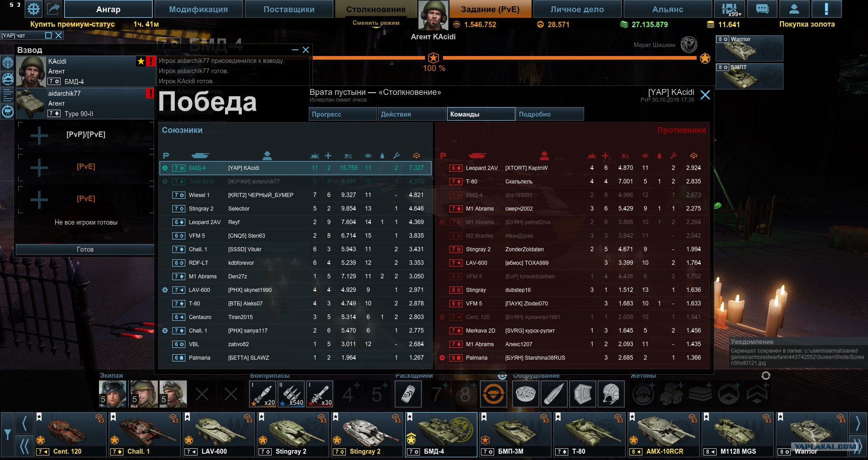The width and height of the screenshot is (868, 460).
Task: Click the Покупка золота button
Action: (807, 24)
